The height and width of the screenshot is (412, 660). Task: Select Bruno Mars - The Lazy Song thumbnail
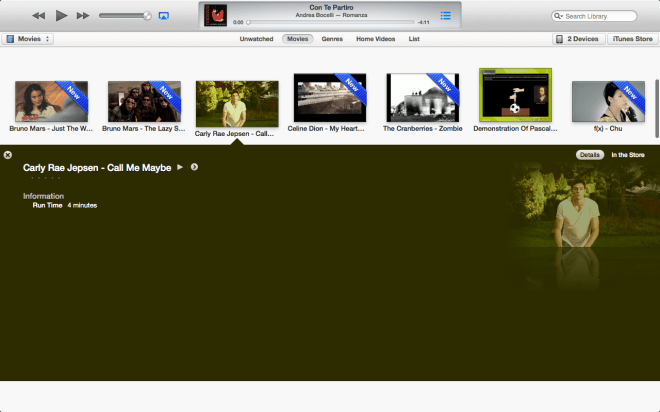click(x=144, y=101)
